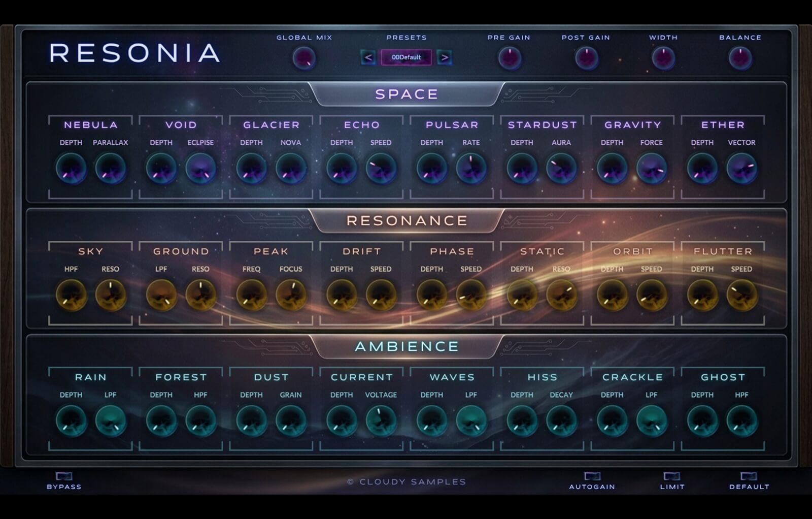Open the 00Default preset selector

point(407,57)
